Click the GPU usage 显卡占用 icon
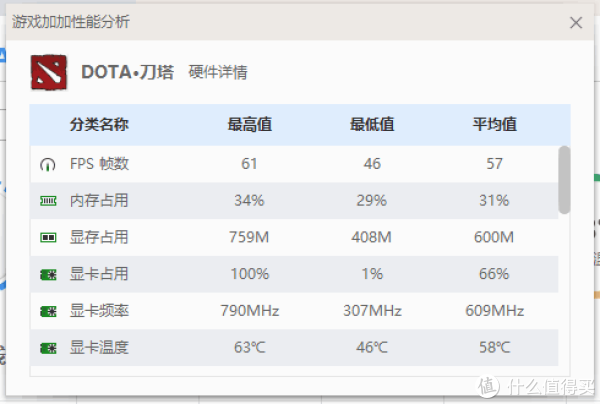The image size is (600, 404). (48, 274)
